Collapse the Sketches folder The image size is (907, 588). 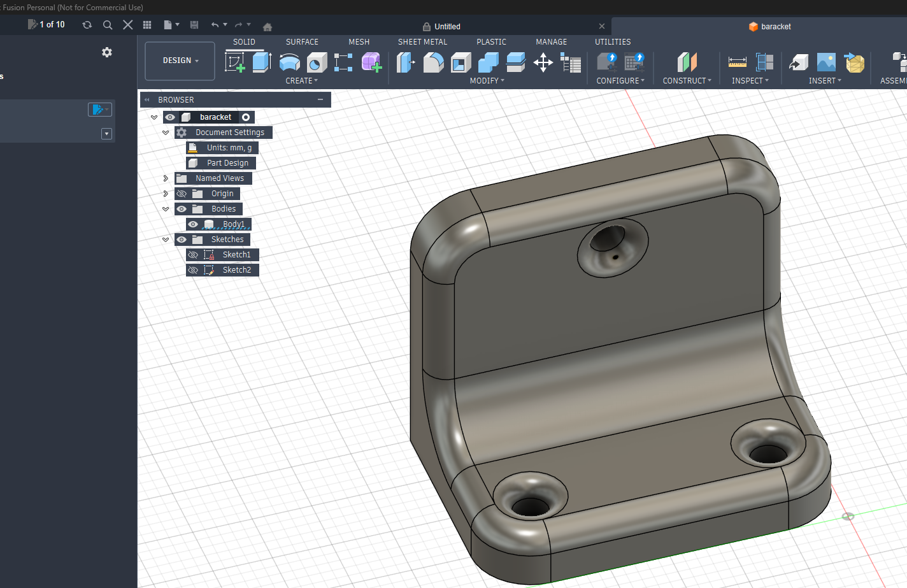click(166, 240)
